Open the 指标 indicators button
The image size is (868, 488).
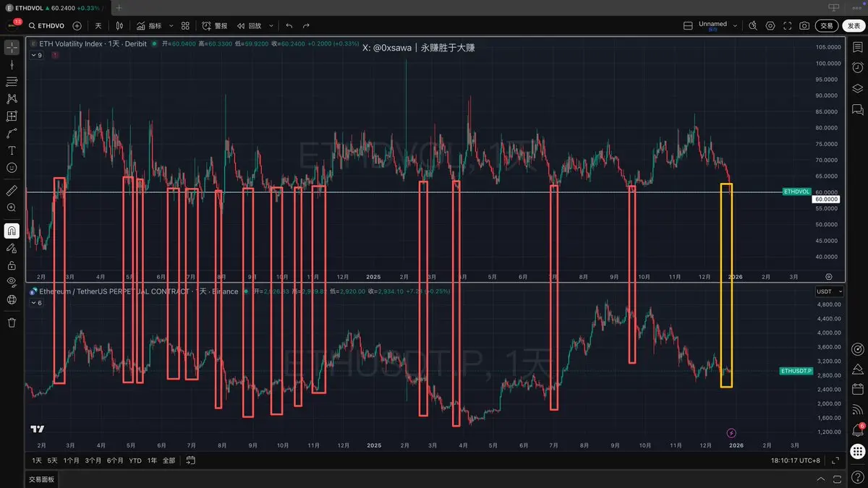[150, 25]
